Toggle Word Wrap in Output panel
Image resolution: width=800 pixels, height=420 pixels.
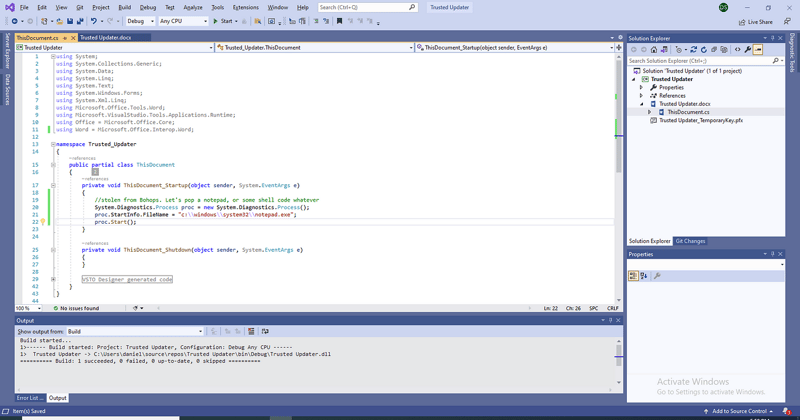click(x=265, y=331)
